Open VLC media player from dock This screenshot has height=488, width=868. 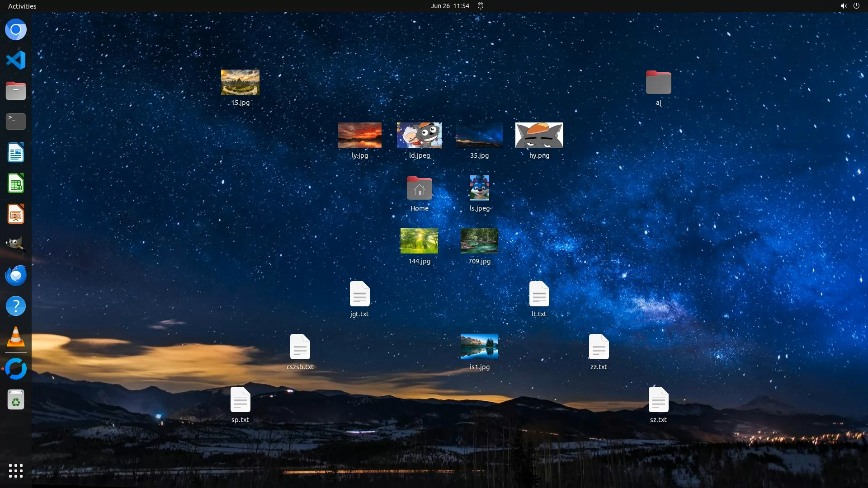pyautogui.click(x=16, y=337)
